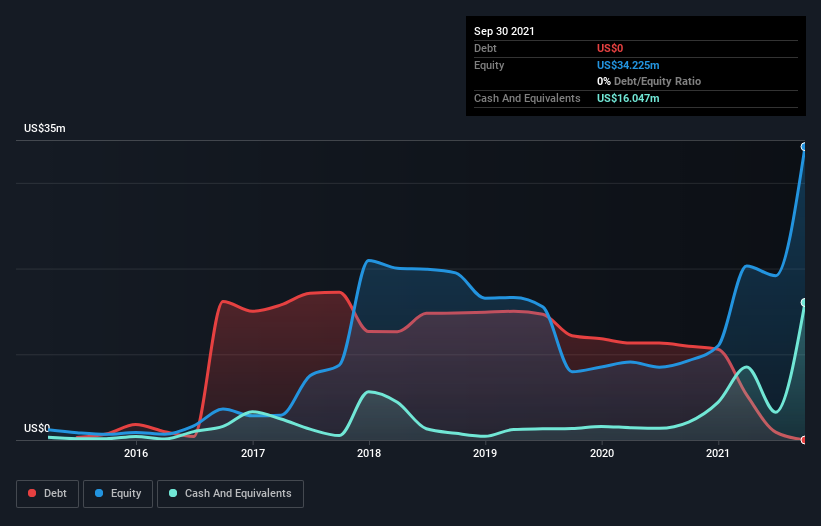Click the blue Equity legend dot
The height and width of the screenshot is (526, 821).
(x=99, y=493)
